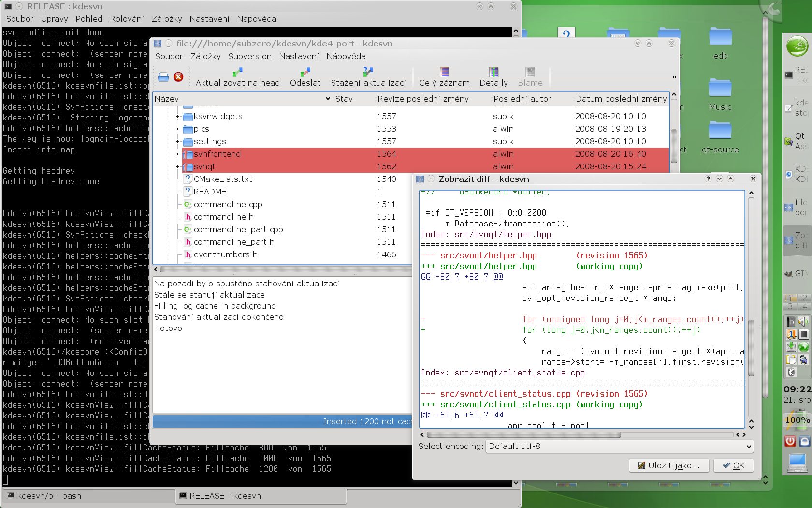Screen dimensions: 812x508
Task: Click the red power logout button
Action: coord(790,441)
